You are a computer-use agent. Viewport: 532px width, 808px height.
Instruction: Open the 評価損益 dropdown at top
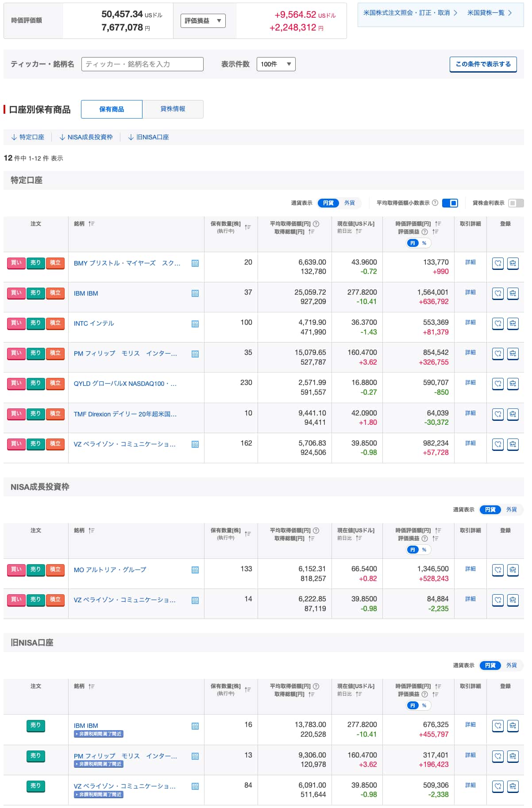click(x=203, y=21)
